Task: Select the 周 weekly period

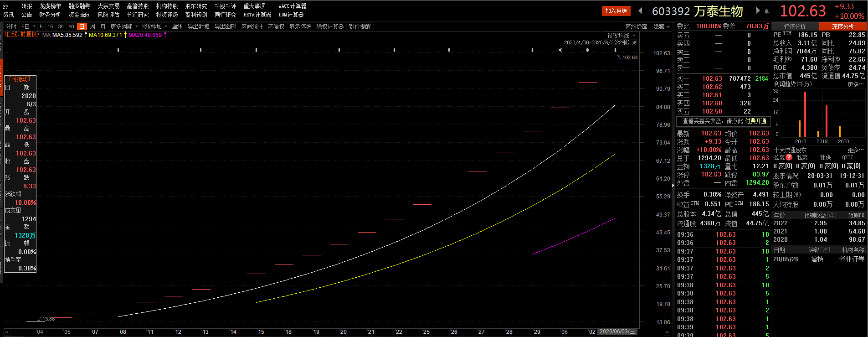Action: [92, 26]
